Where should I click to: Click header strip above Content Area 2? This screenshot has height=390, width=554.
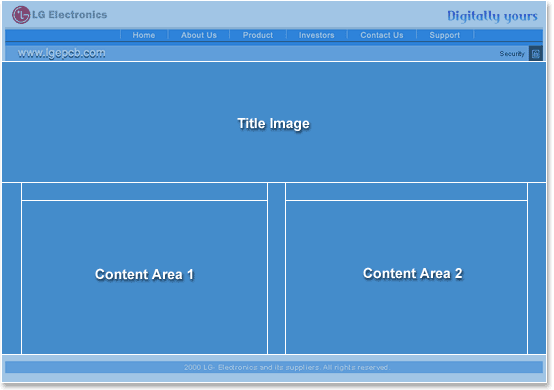click(406, 191)
